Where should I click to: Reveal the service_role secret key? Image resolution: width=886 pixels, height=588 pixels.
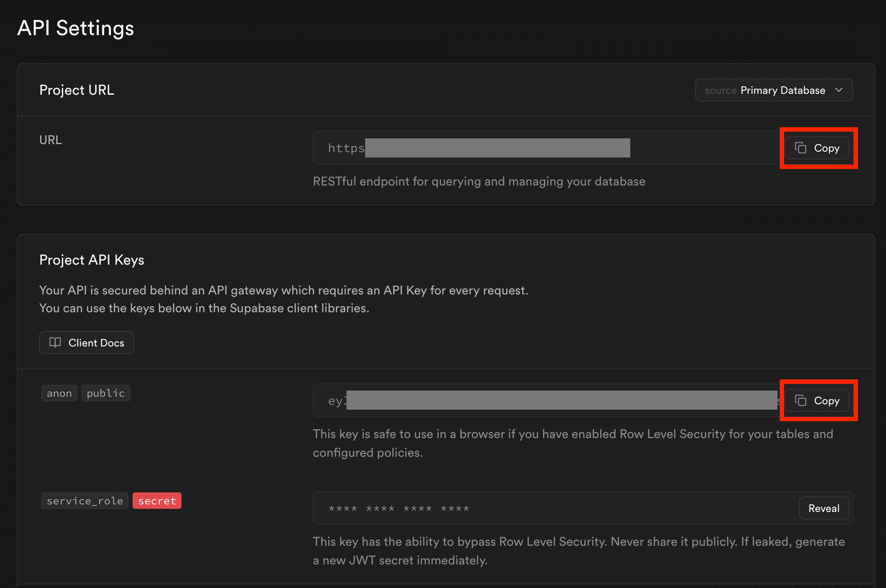[824, 508]
